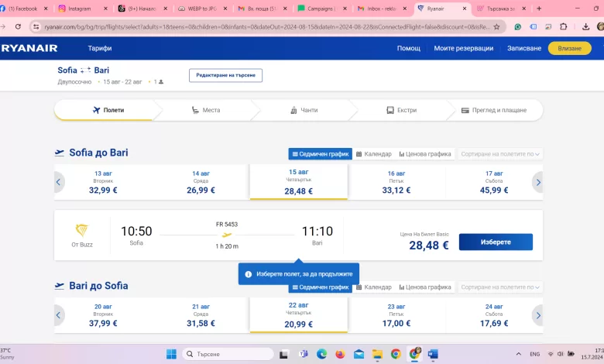Select 24 авг return date 17,69 €
This screenshot has height=364, width=604.
(x=494, y=315)
